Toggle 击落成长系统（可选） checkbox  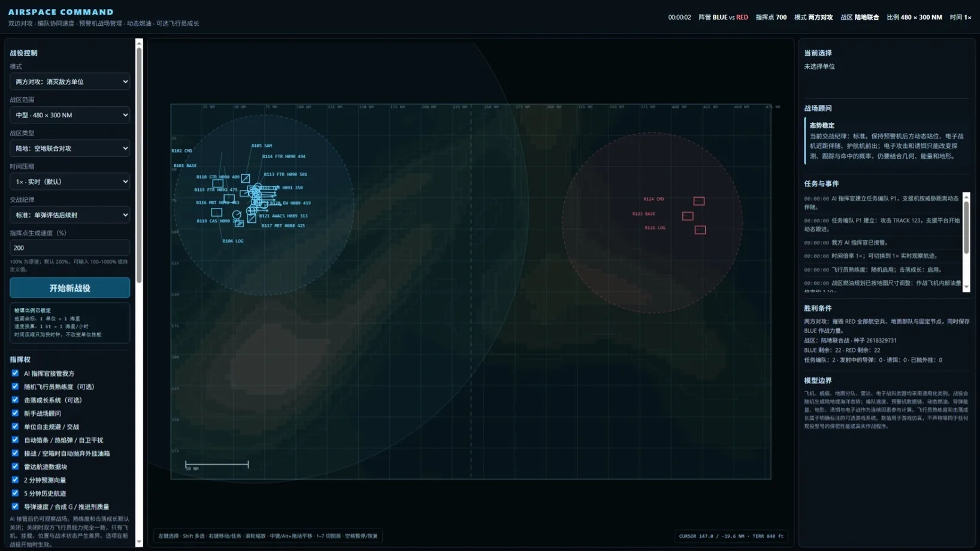[15, 399]
